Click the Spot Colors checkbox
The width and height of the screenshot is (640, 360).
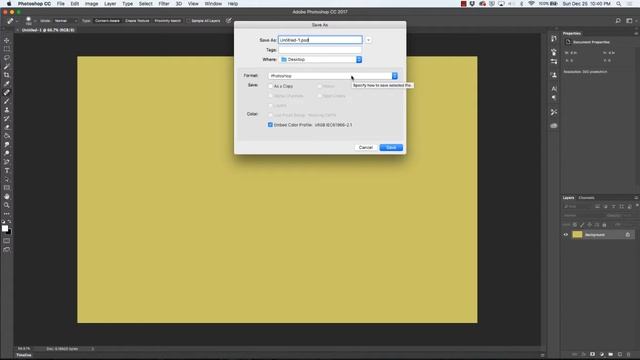point(320,96)
